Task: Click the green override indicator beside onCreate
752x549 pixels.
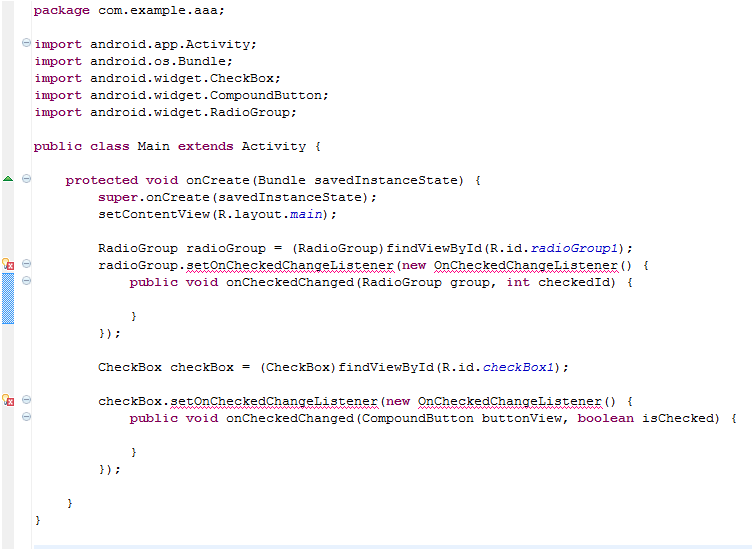Action: coord(8,179)
